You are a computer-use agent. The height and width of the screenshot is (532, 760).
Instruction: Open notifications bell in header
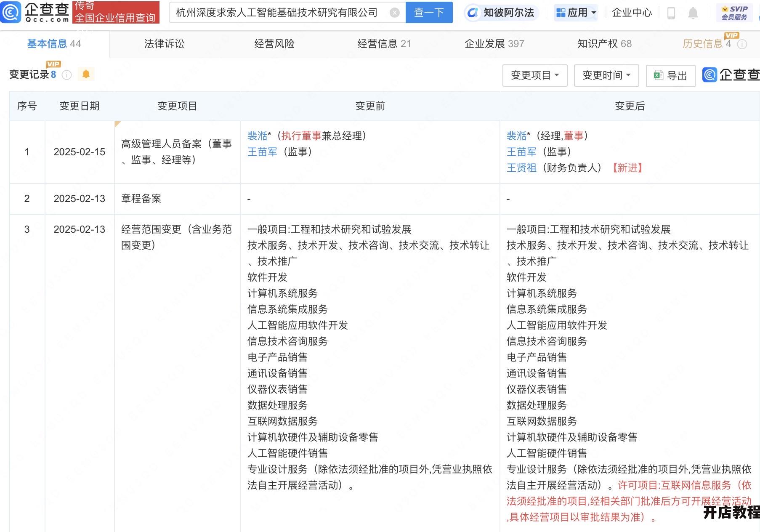click(693, 13)
